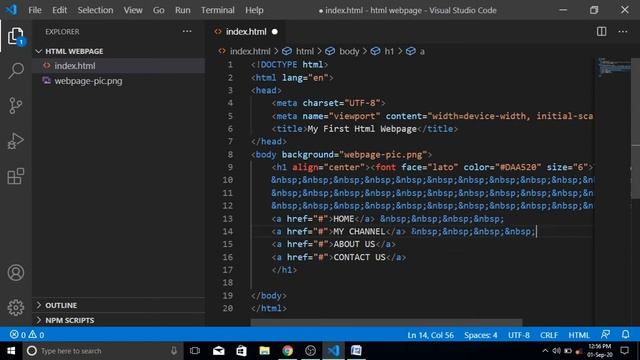Click the body breadcrumb item
This screenshot has height=360, width=640.
[x=349, y=51]
